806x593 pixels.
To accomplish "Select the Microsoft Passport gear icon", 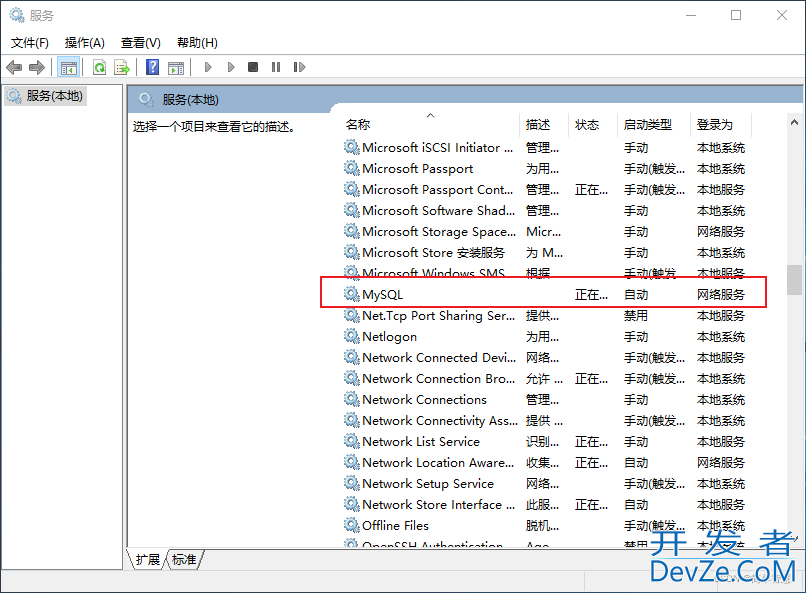I will 352,168.
